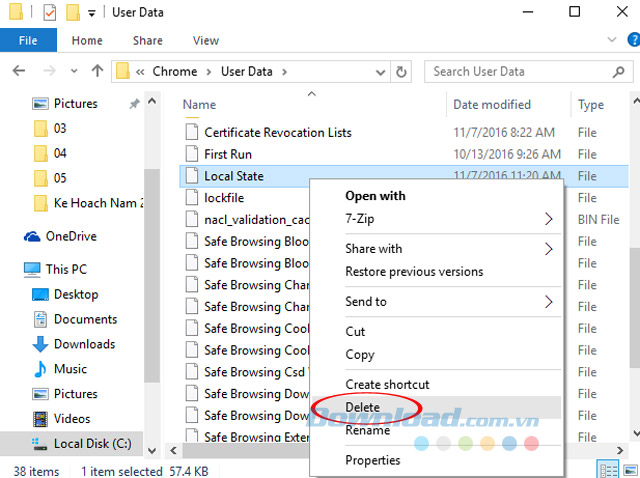Switch to details view in status bar

pyautogui.click(x=607, y=470)
